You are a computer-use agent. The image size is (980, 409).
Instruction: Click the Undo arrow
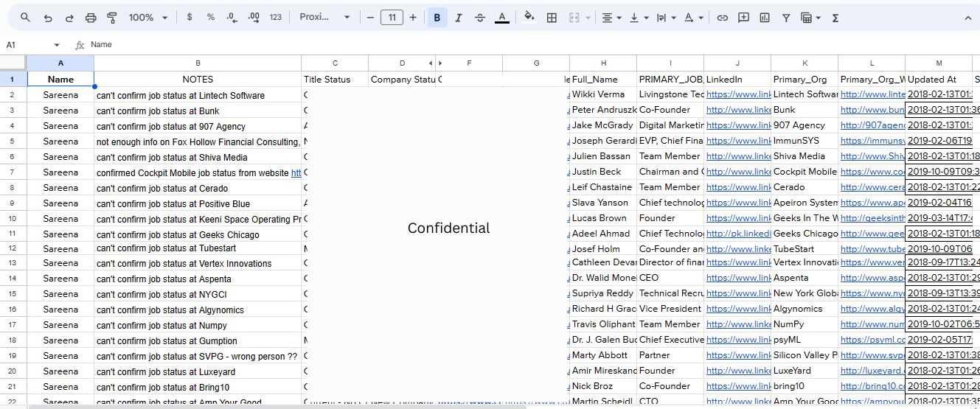pos(48,18)
